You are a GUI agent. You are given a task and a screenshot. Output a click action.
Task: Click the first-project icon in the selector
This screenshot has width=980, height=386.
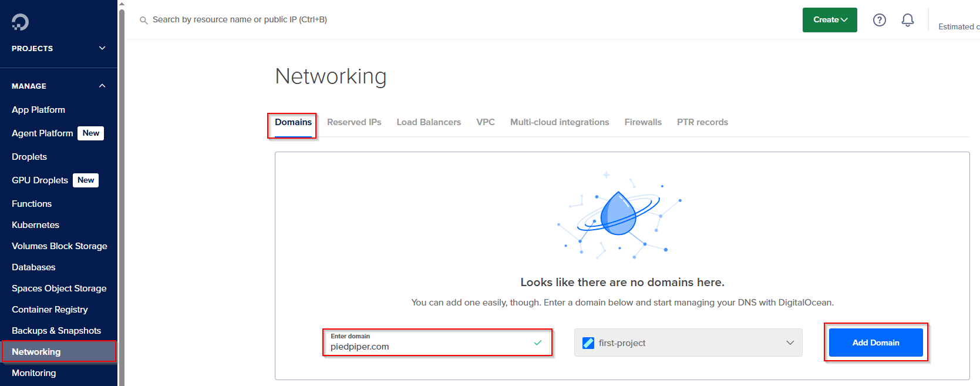point(588,343)
